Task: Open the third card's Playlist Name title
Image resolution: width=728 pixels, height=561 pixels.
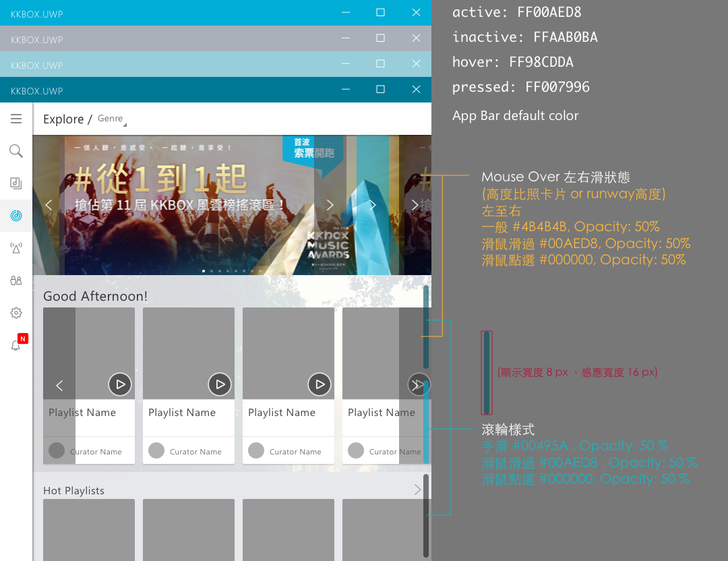Action: point(282,413)
